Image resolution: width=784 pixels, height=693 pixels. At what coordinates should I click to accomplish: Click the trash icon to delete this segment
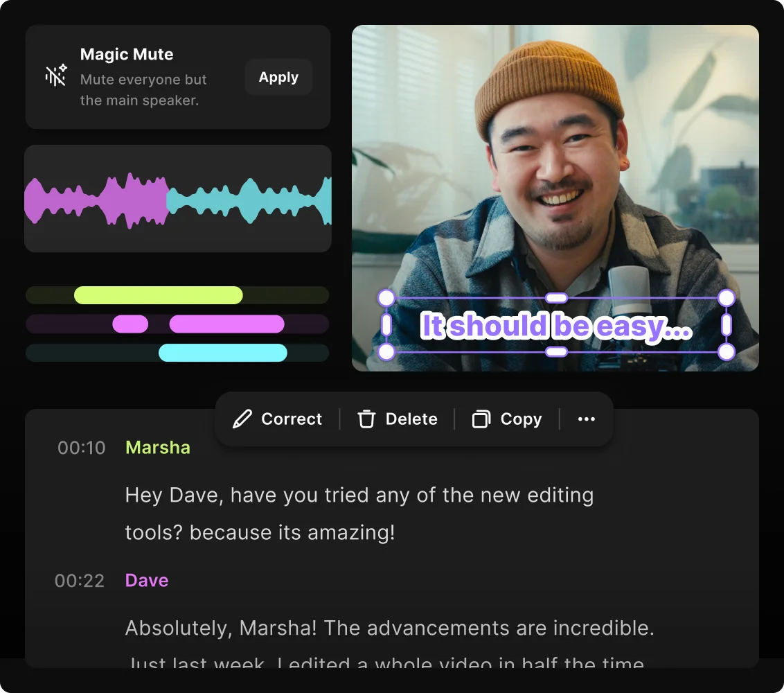[x=366, y=419]
